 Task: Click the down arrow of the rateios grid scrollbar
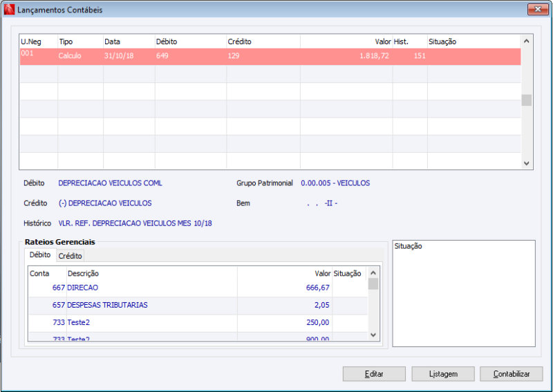373,335
